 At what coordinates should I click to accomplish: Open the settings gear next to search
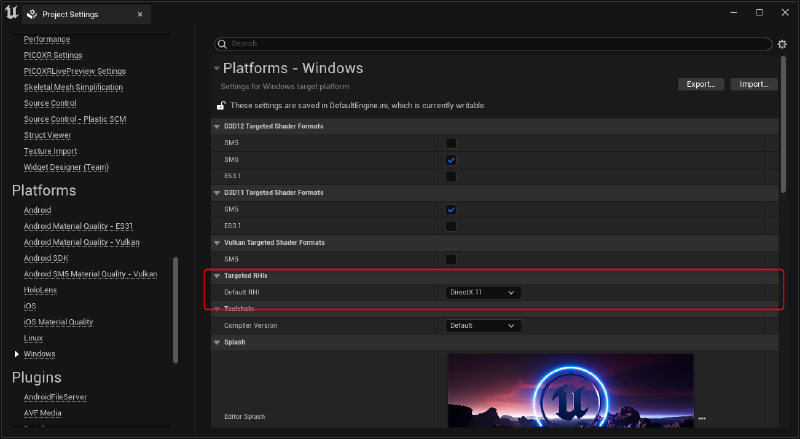[782, 44]
